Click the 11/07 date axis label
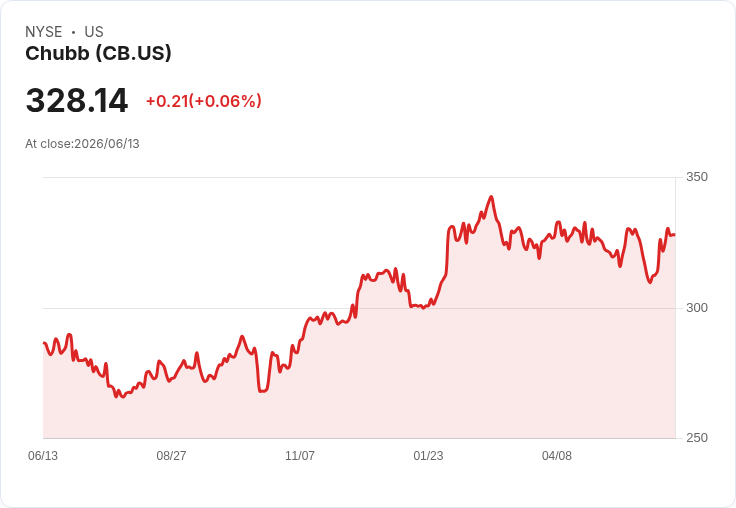This screenshot has height=508, width=736. pos(300,456)
